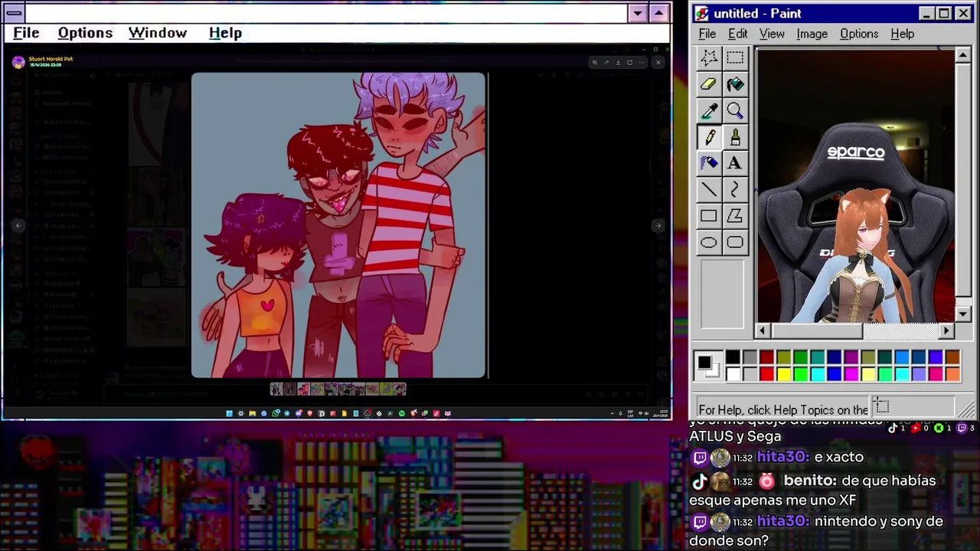Open File Explorer from the taskbar
980x551 pixels.
coord(252,413)
